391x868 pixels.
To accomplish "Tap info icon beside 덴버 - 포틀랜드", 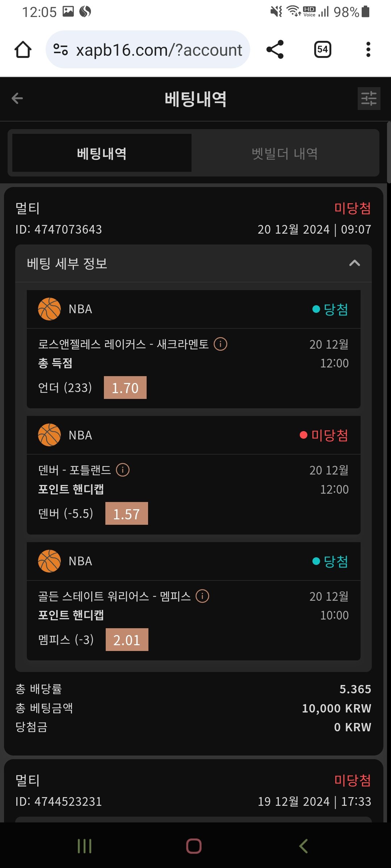I will click(x=123, y=470).
